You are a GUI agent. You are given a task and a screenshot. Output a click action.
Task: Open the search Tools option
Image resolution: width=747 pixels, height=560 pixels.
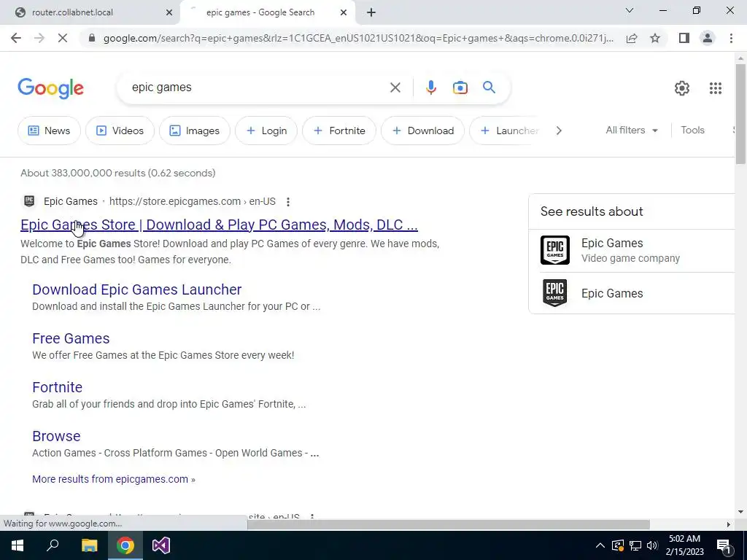[692, 130]
